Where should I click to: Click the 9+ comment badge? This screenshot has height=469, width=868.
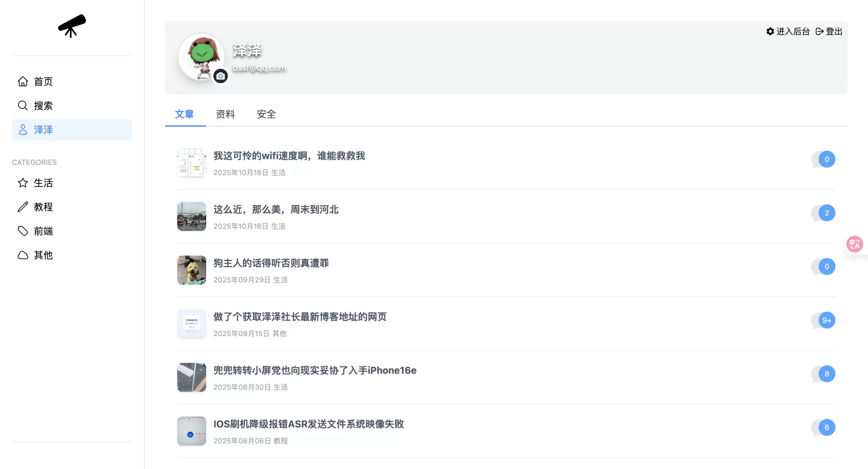826,320
